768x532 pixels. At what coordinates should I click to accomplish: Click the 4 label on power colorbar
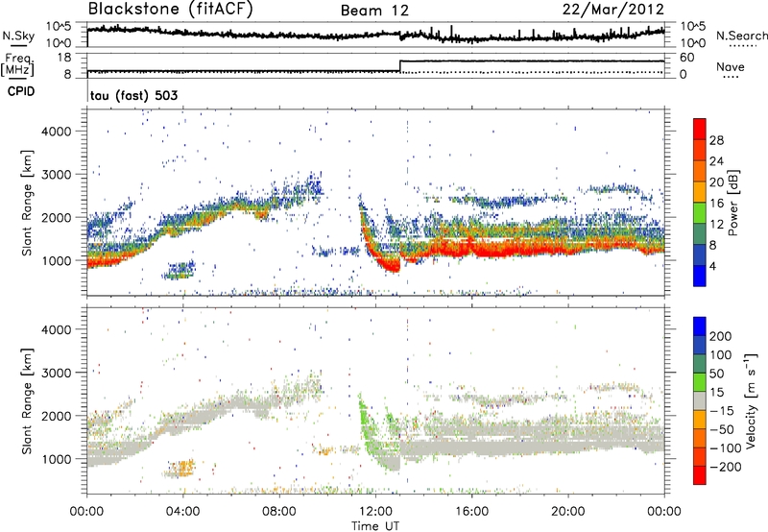click(x=713, y=266)
